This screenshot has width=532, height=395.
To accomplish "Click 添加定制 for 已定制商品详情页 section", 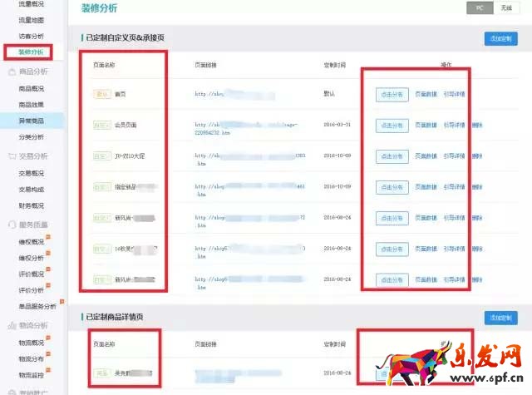I will tap(500, 318).
